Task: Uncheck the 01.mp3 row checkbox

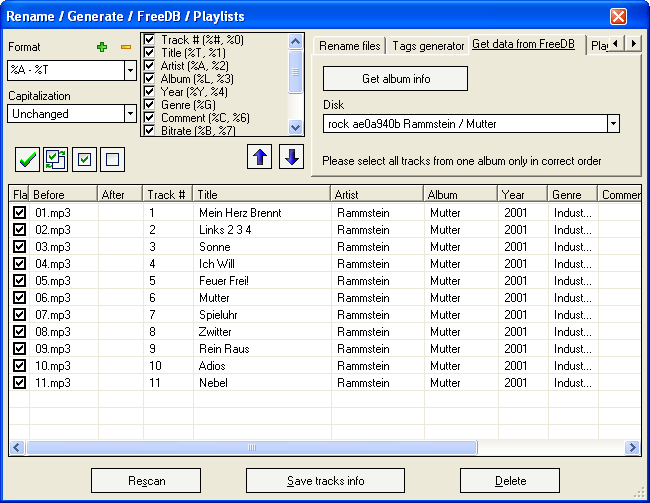Action: (19, 213)
